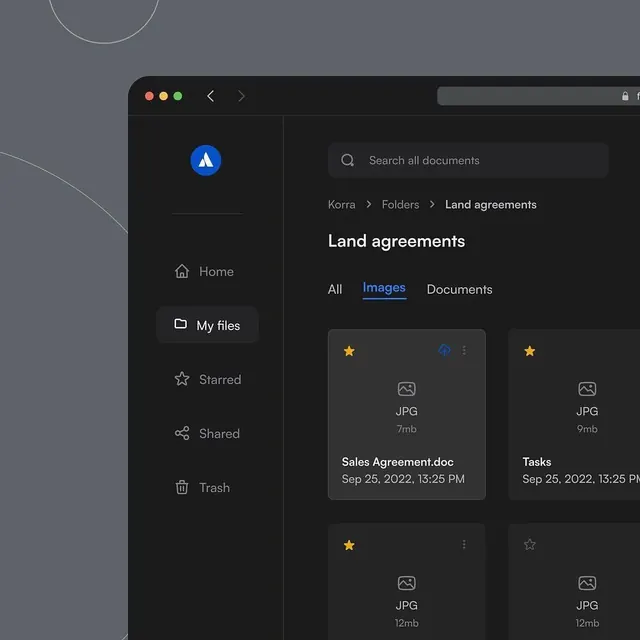This screenshot has width=640, height=640.
Task: Focus the Search all documents field
Action: (x=468, y=160)
